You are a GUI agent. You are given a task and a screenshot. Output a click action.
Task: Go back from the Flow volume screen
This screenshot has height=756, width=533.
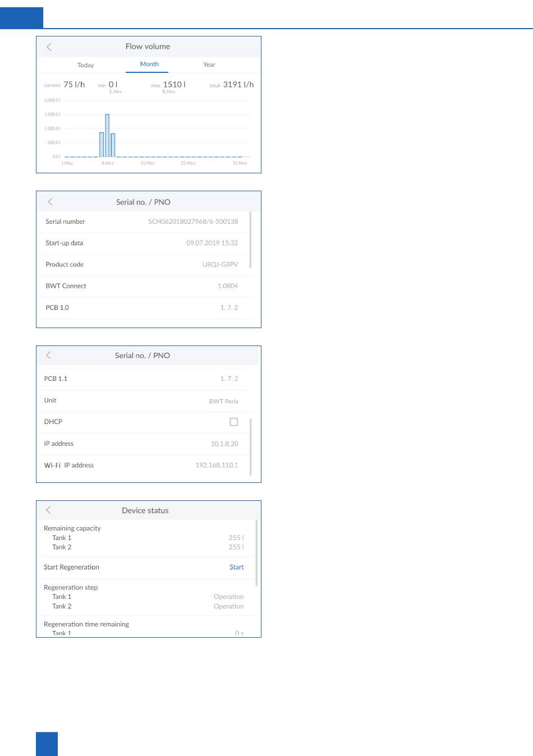(x=49, y=47)
